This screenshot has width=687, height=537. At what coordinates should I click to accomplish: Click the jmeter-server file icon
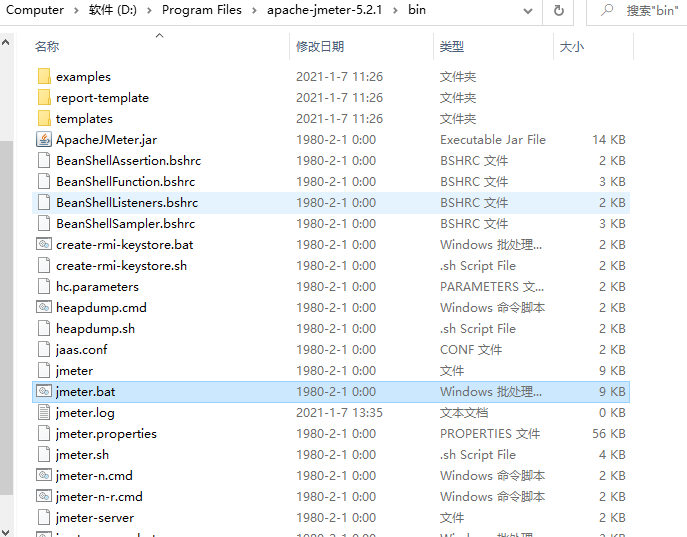point(44,518)
